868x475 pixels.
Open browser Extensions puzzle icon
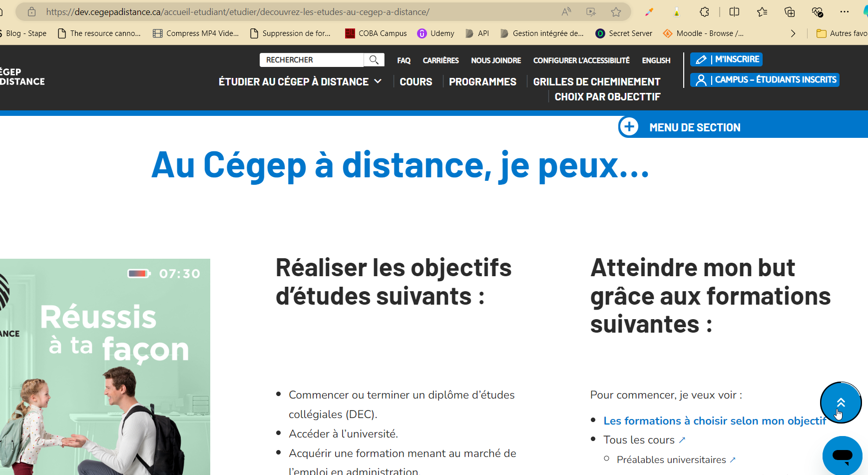704,12
